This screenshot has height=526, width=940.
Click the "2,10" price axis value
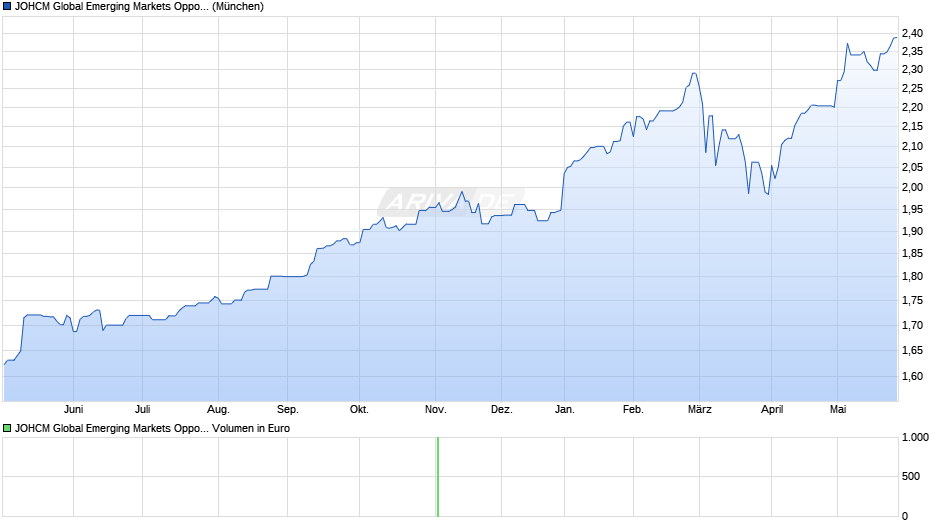pyautogui.click(x=912, y=146)
